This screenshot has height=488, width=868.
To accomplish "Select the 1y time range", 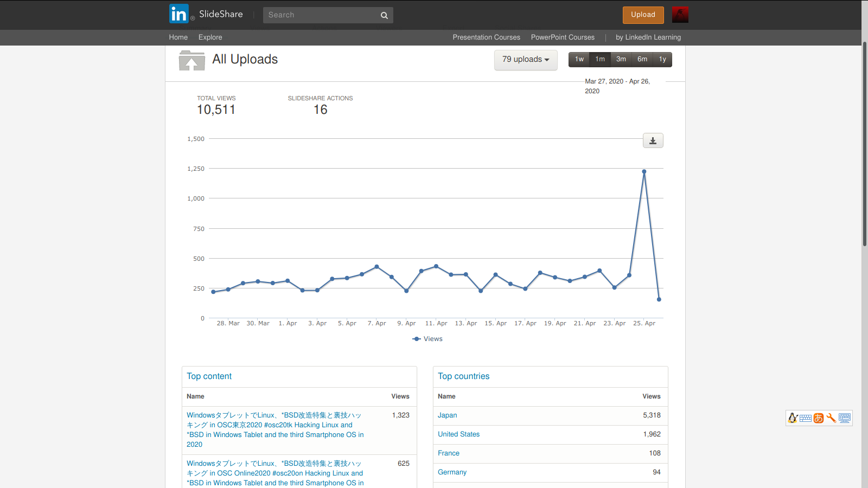I will coord(662,60).
